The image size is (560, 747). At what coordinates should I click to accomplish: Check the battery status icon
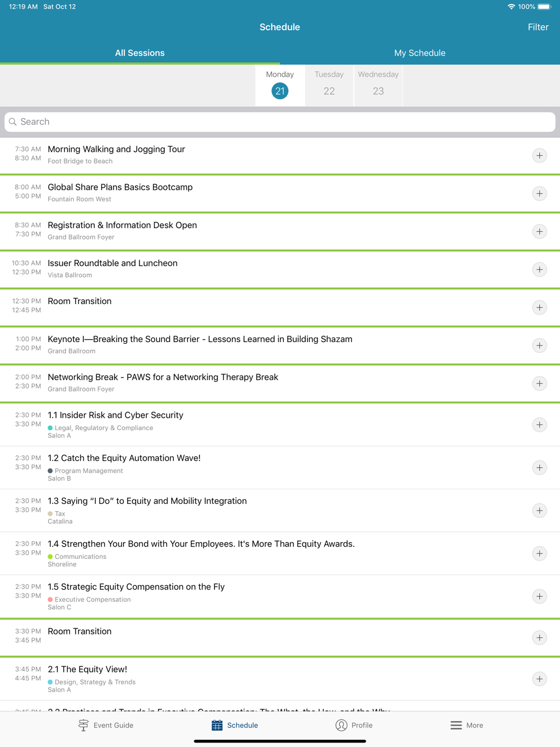pos(544,7)
